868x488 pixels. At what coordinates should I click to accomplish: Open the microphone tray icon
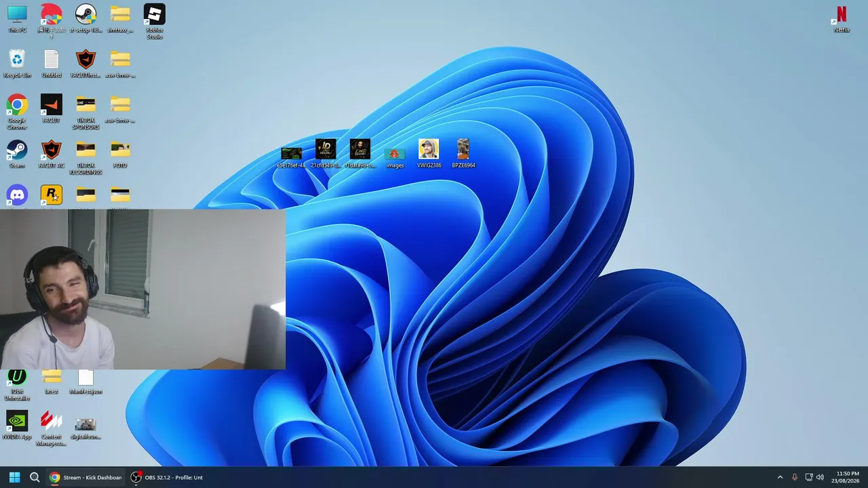(x=795, y=477)
